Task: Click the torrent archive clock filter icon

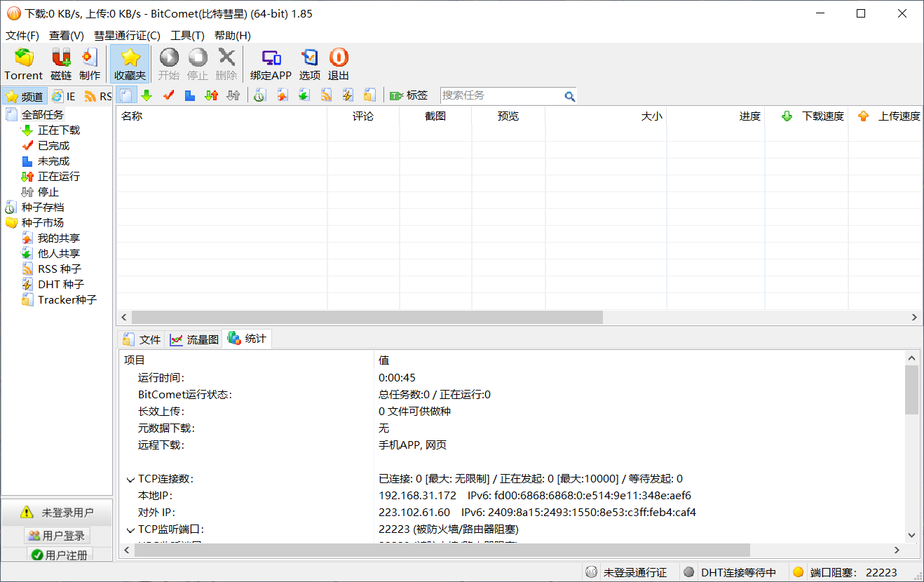Action: click(259, 95)
